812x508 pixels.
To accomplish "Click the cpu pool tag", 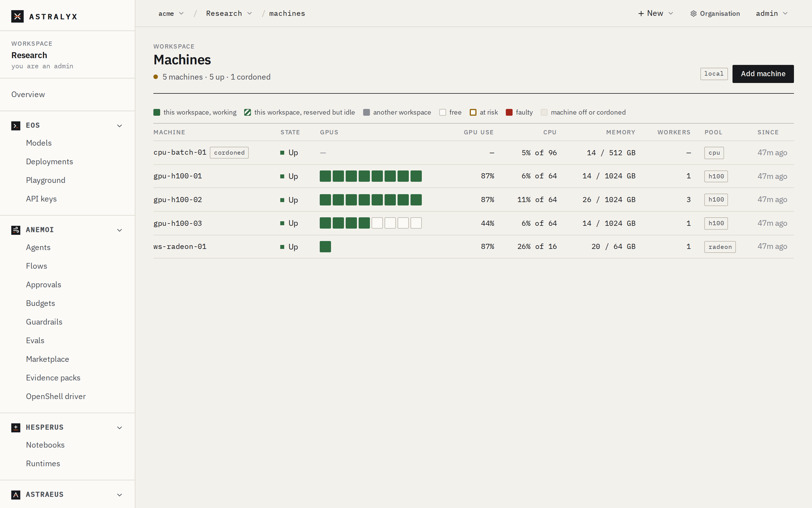I will click(714, 153).
